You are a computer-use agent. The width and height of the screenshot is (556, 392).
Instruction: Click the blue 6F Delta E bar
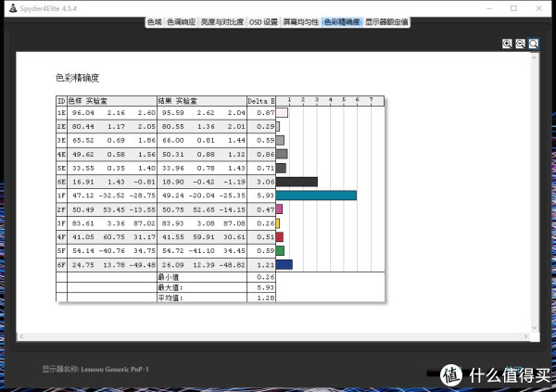284,264
